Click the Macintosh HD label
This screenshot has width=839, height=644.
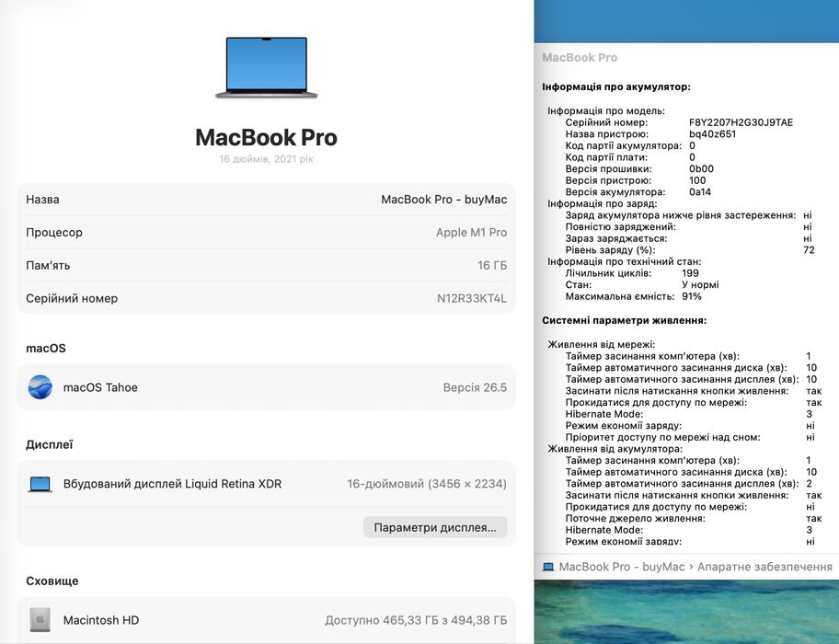pos(101,620)
